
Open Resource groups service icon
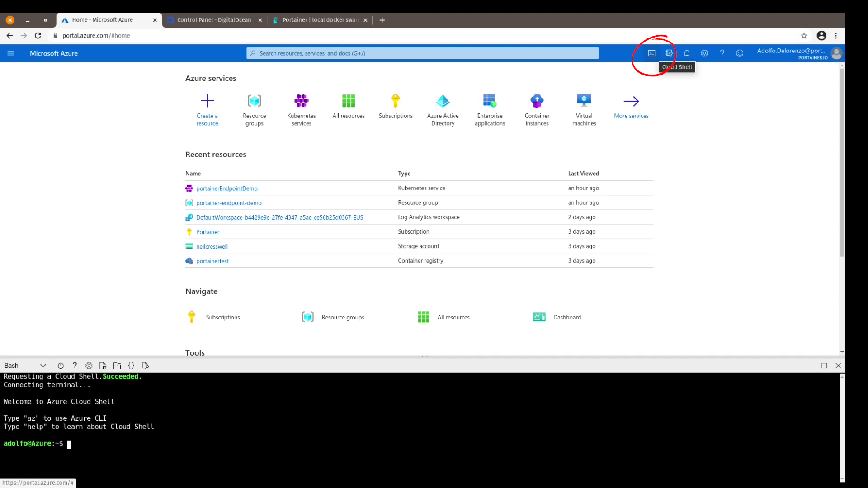[x=255, y=100]
